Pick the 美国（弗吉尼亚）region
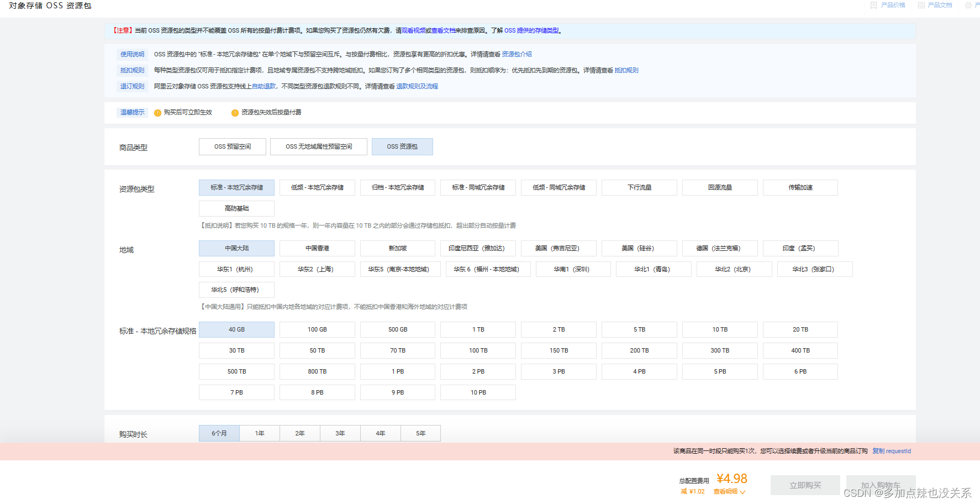Viewport: 980px width, 504px height. point(559,248)
